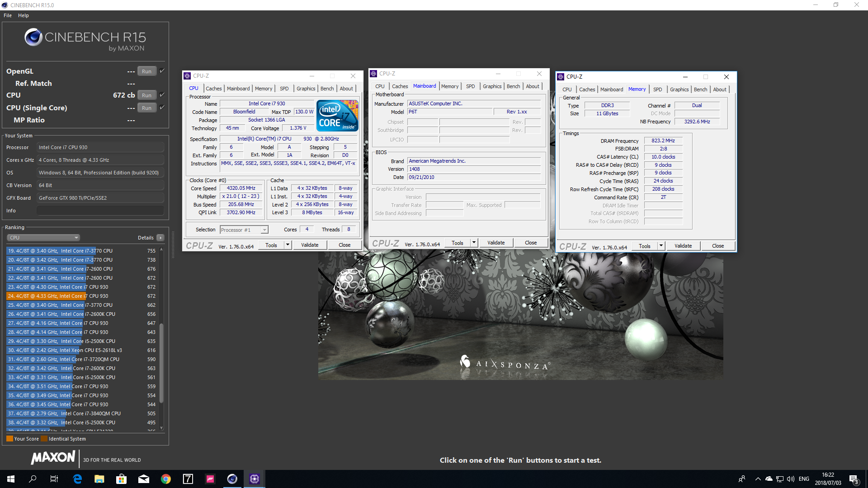This screenshot has width=868, height=488.
Task: Select SPD tab in Memory window
Action: pos(658,89)
